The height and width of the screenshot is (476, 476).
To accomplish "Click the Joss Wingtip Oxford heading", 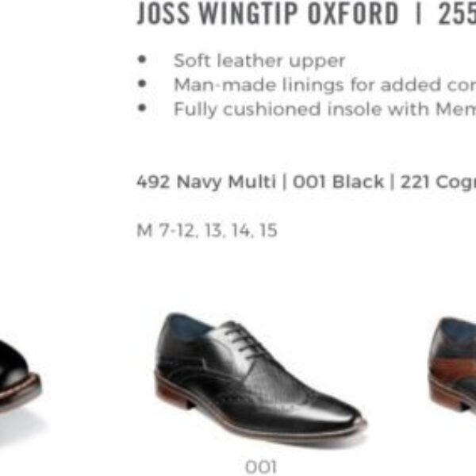I will click(267, 13).
